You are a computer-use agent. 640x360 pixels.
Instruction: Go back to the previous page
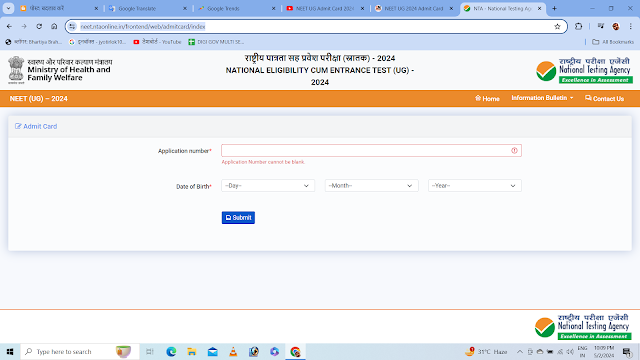tap(9, 26)
